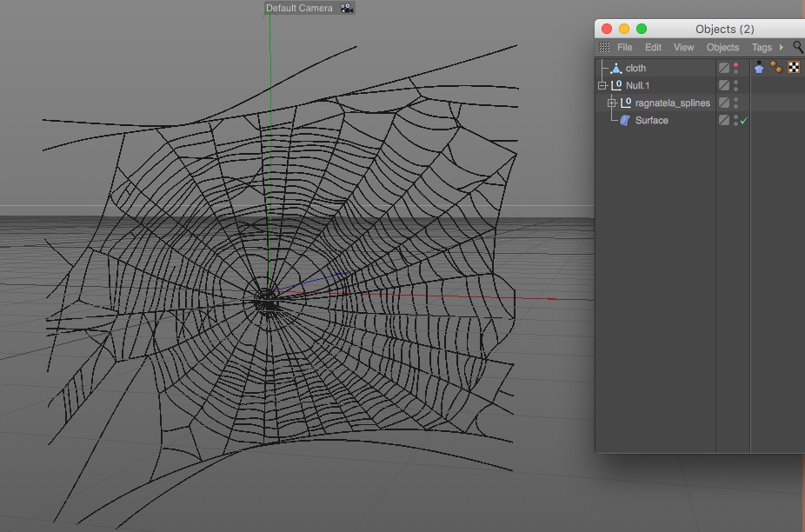Click the ragnatela_splines null icon
Viewport: 805px width, 532px height.
(x=626, y=103)
